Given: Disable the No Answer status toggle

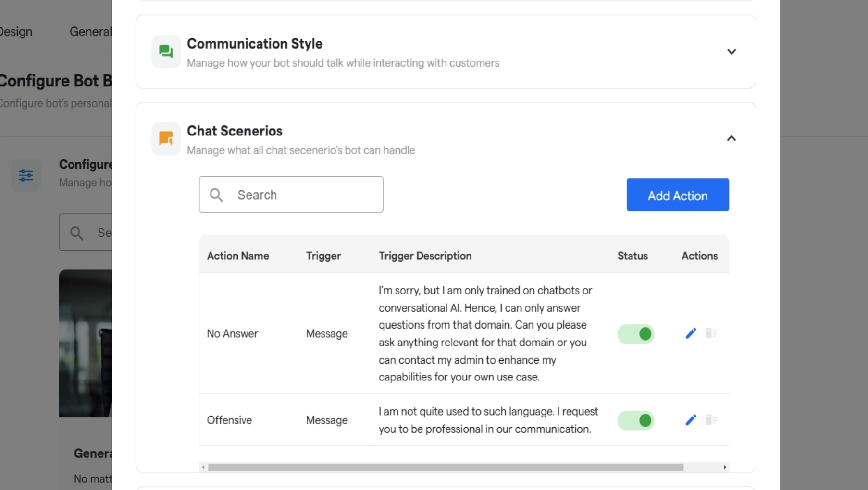Looking at the screenshot, I should coord(635,334).
